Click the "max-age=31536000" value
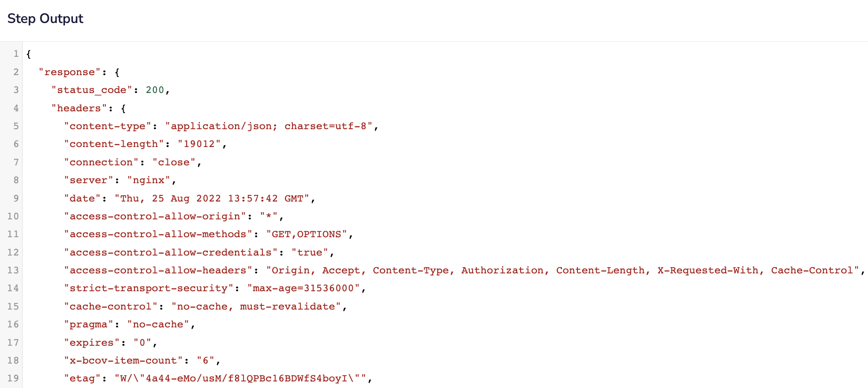This screenshot has height=388, width=868. point(303,288)
